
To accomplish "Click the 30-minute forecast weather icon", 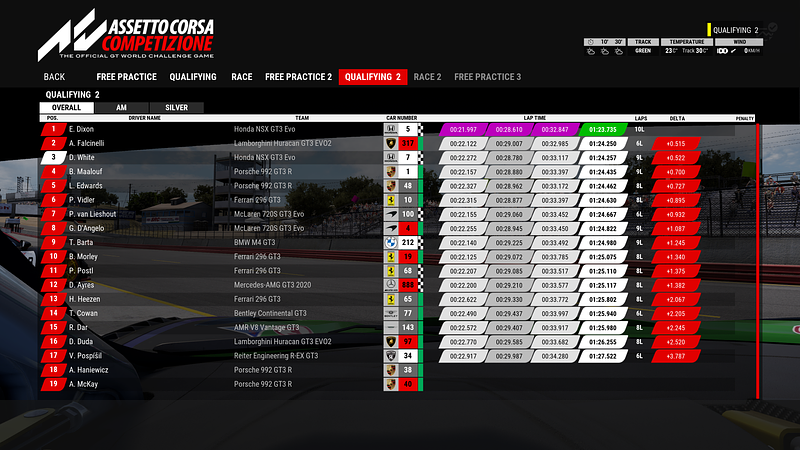I will [619, 51].
